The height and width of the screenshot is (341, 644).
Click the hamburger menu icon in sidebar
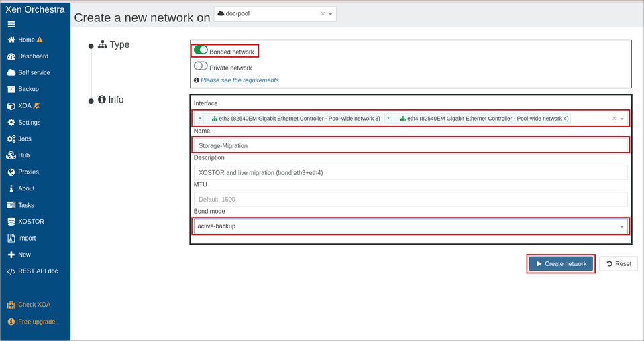point(11,25)
